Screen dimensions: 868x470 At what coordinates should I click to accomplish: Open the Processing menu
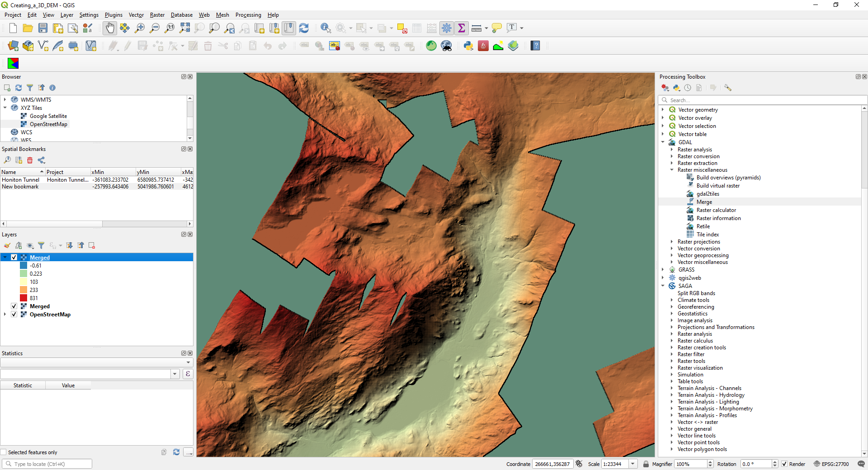(248, 15)
